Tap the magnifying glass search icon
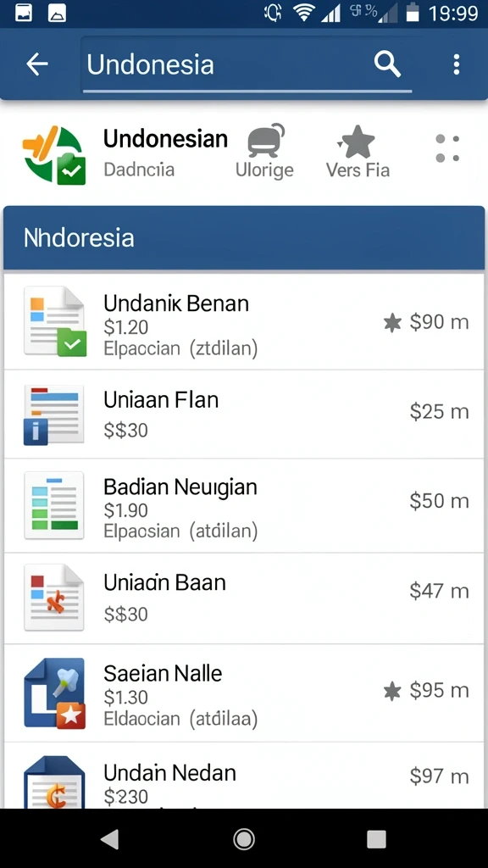This screenshot has height=868, width=488. 386,64
